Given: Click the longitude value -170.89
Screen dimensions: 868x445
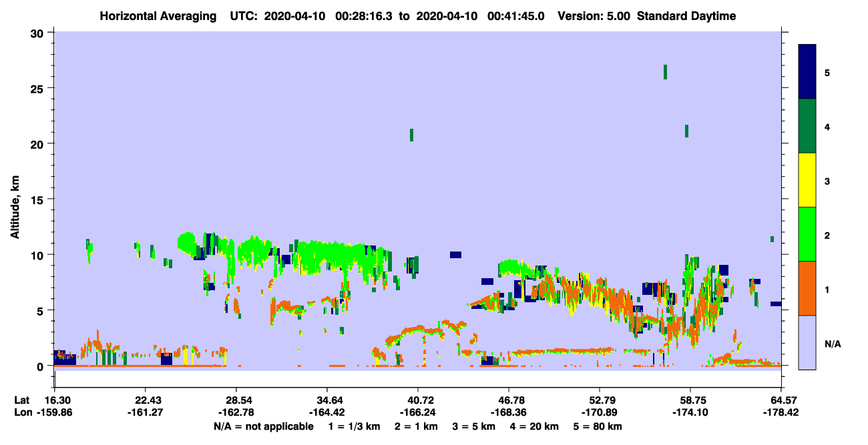Looking at the screenshot, I should pos(600,413).
